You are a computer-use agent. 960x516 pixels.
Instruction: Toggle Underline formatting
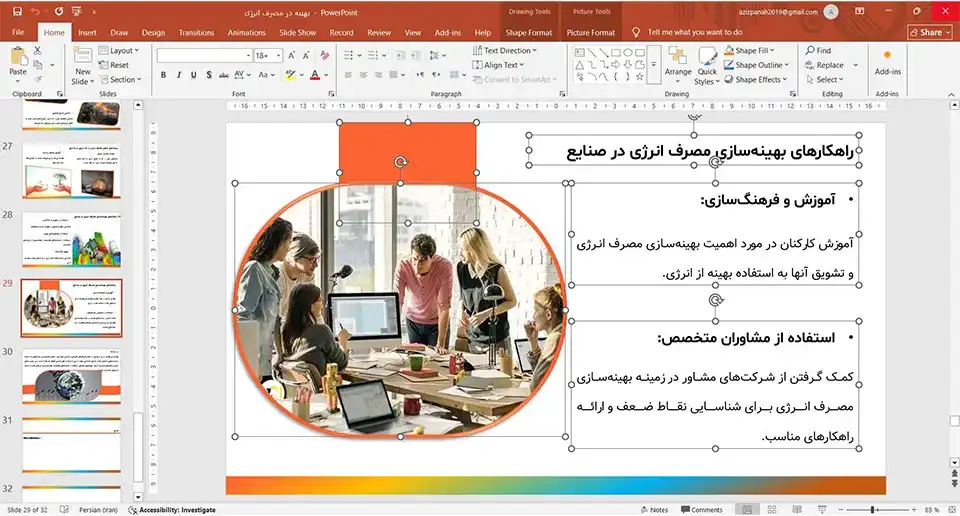click(x=193, y=75)
